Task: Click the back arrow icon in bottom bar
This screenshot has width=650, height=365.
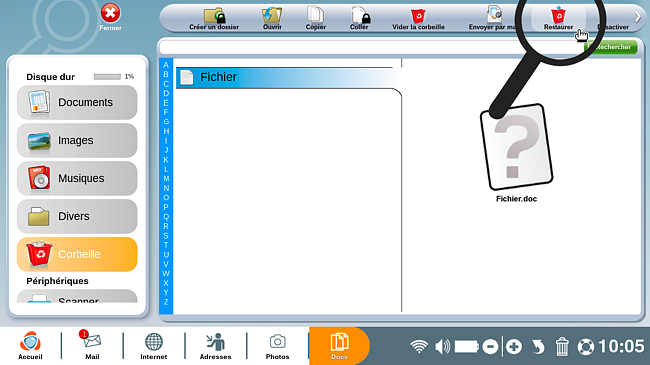Action: (538, 346)
